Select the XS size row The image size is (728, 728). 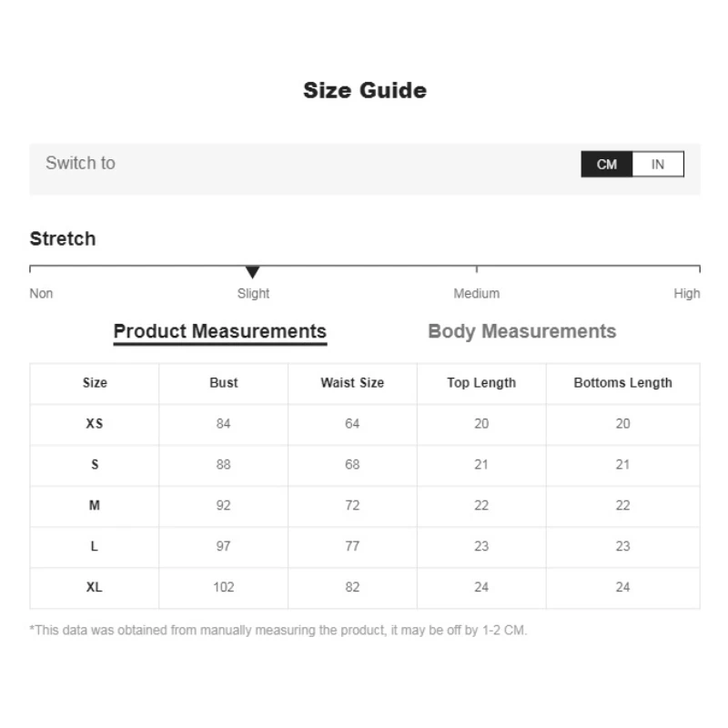click(x=94, y=424)
